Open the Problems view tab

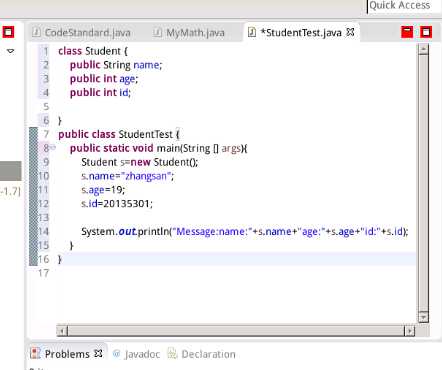67,354
